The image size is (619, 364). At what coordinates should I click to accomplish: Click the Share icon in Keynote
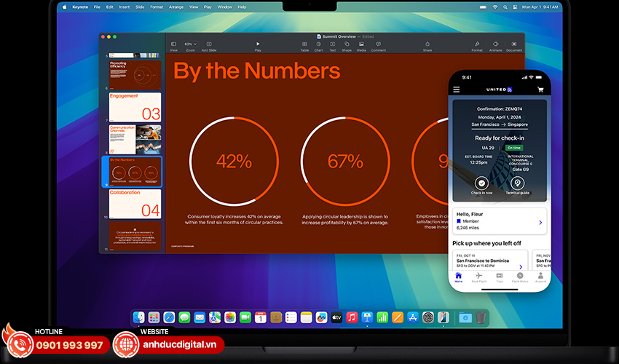(x=427, y=45)
